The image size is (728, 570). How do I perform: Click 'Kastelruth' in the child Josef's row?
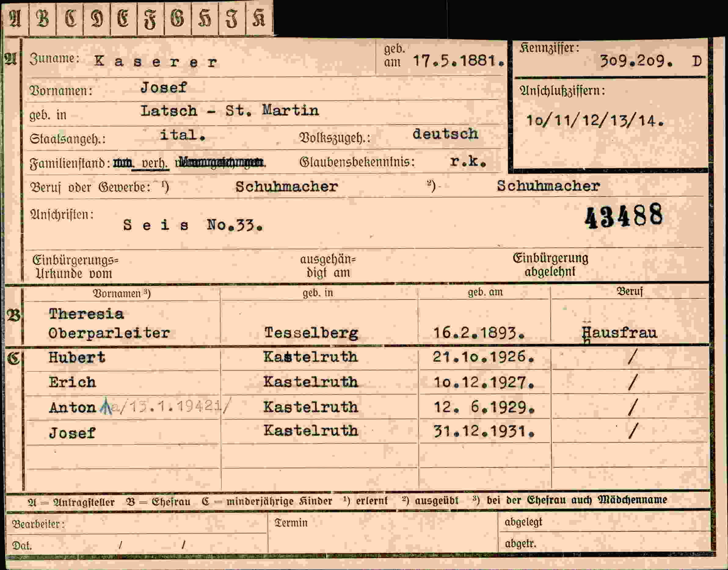(x=310, y=430)
